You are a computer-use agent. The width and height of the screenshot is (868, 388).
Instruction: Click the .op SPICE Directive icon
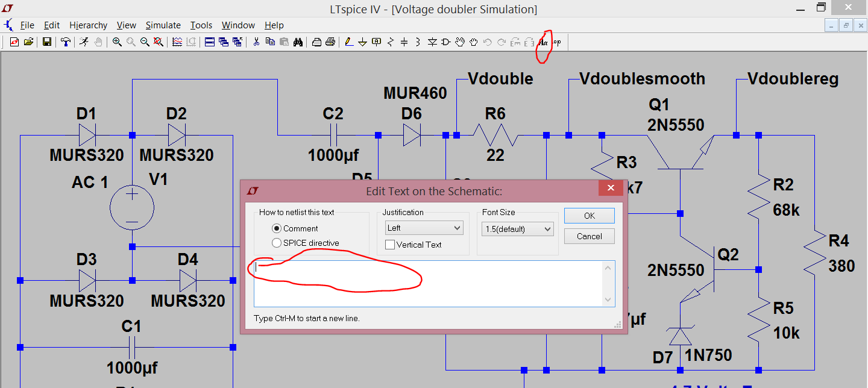(x=557, y=42)
